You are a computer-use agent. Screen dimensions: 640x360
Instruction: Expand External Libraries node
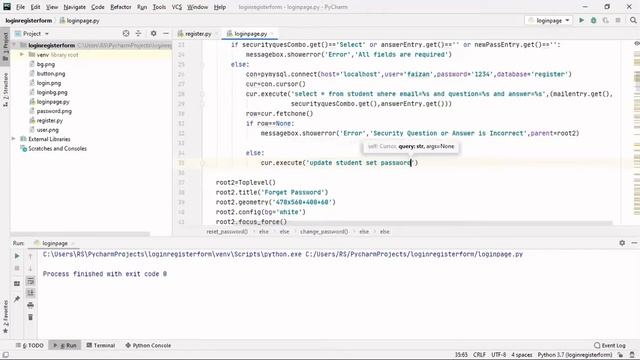pyautogui.click(x=14, y=139)
